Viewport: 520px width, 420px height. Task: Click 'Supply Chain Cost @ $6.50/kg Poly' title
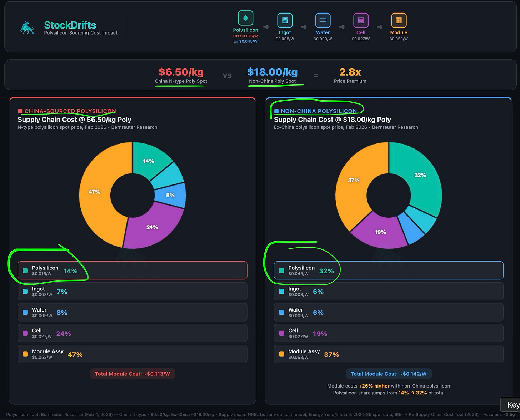tap(74, 120)
